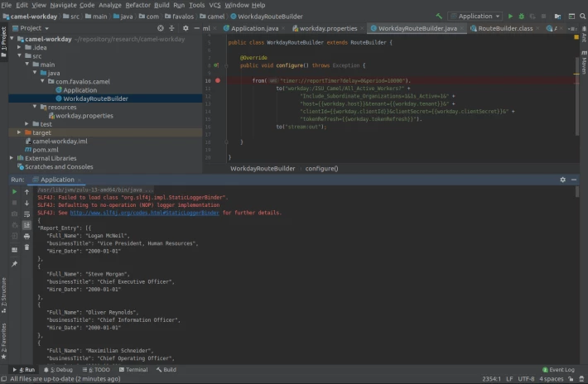Viewport: 588px width, 384px height.
Task: Collapse the resources folder
Action: 35,107
